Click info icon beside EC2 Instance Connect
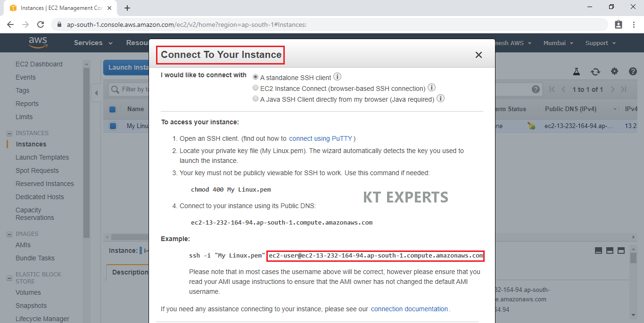 [431, 88]
